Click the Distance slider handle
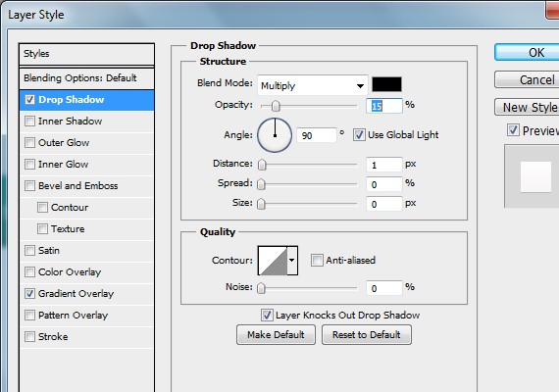The width and height of the screenshot is (559, 392). click(262, 165)
